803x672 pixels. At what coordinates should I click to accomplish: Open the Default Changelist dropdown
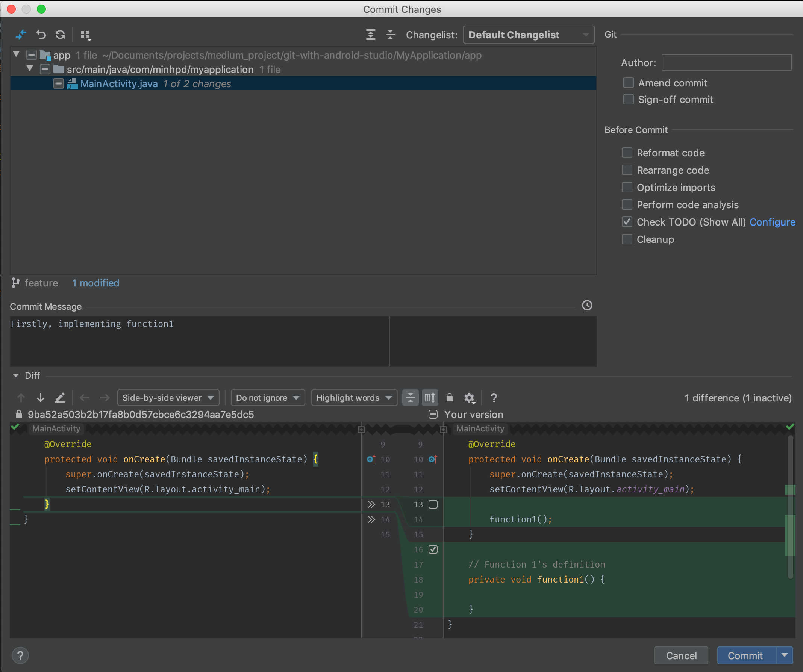click(528, 35)
